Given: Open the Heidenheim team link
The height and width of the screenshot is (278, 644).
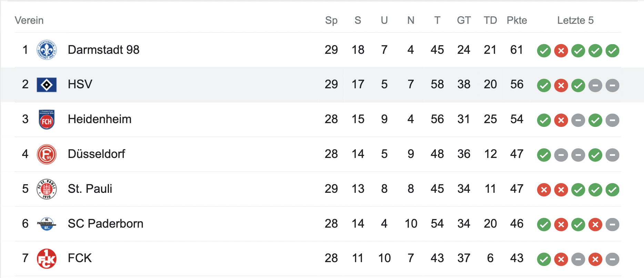Looking at the screenshot, I should coord(99,119).
